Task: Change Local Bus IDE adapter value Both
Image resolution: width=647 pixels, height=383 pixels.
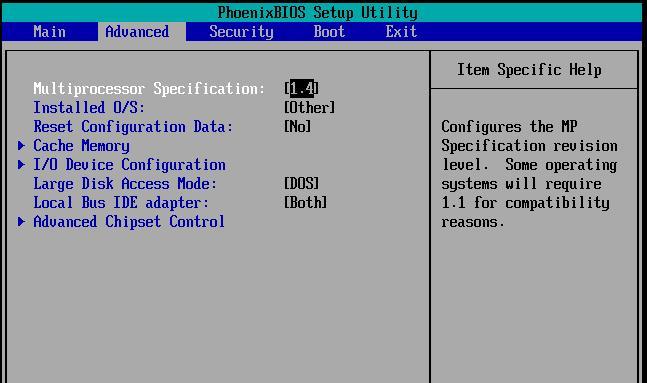Action: click(x=306, y=202)
